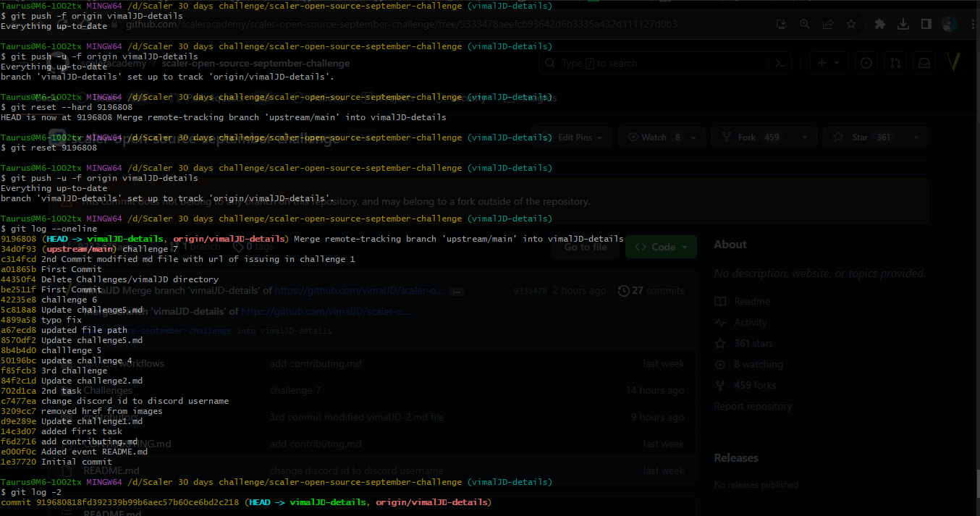Click the Go to file button
Screen dimensions: 980x516
coord(586,247)
